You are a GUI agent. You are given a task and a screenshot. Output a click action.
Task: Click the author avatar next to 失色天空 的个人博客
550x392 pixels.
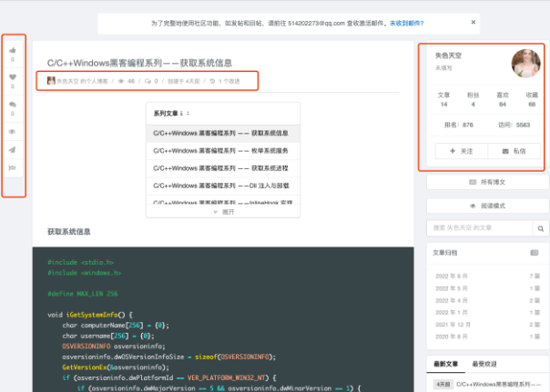[x=51, y=81]
